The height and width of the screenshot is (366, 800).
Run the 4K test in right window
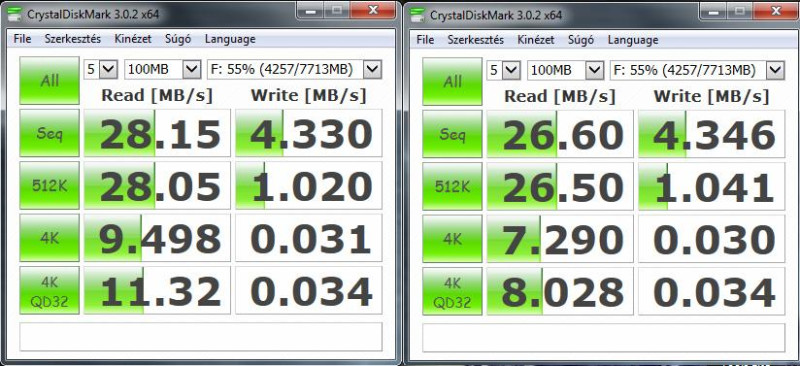(x=453, y=239)
